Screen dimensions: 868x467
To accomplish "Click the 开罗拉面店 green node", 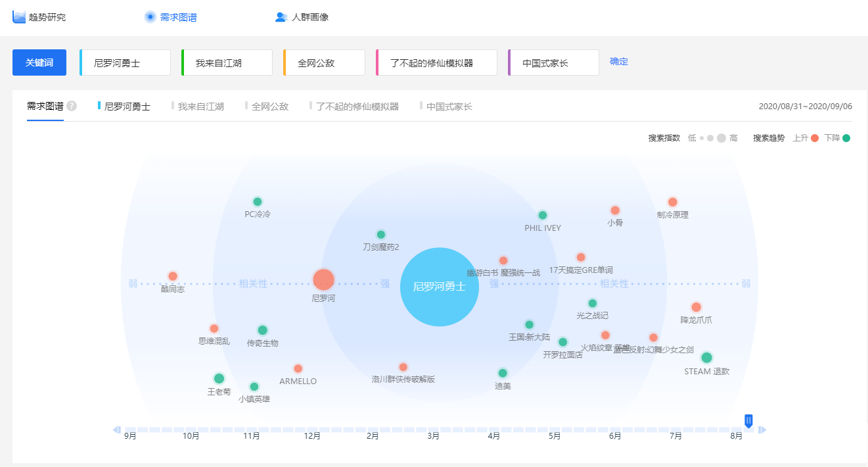I will click(562, 342).
